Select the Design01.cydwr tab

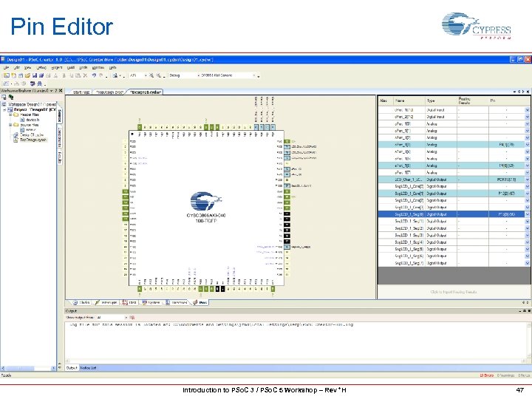click(146, 92)
